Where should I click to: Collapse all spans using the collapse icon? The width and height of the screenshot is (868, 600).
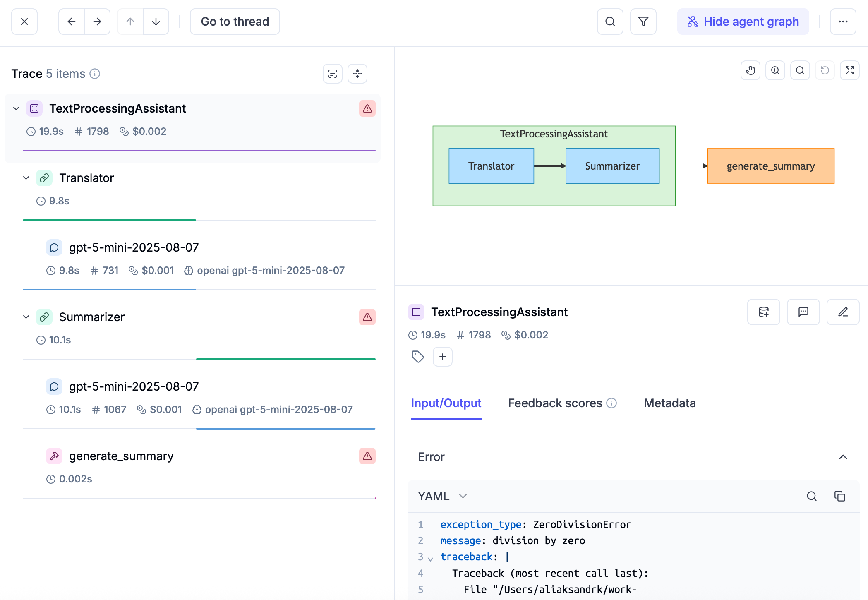(357, 73)
